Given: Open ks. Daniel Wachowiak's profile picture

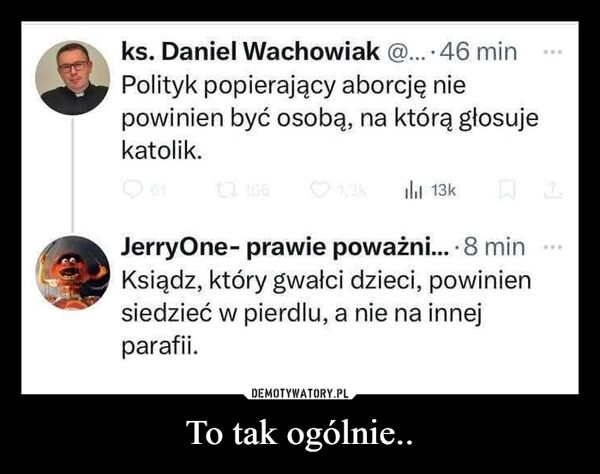Looking at the screenshot, I should click(x=73, y=78).
